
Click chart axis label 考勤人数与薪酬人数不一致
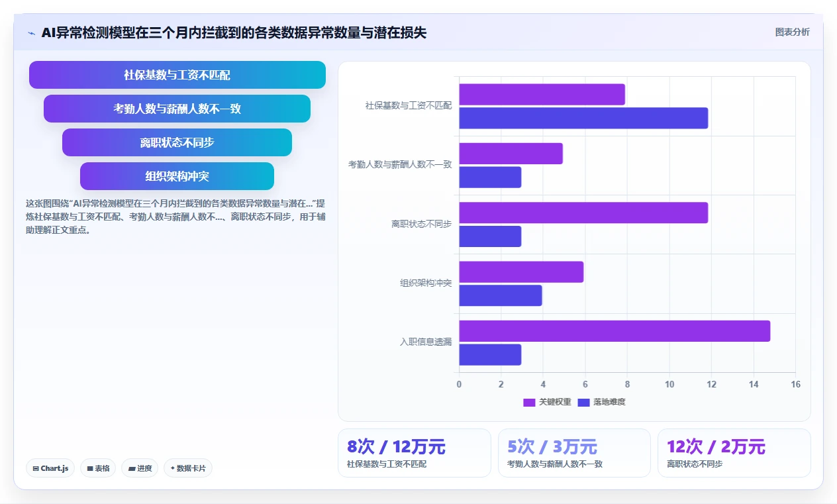[x=400, y=165]
